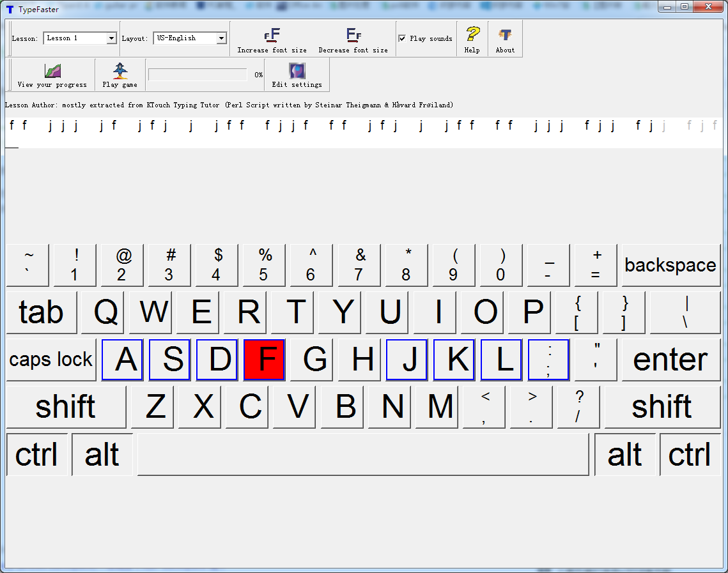Image resolution: width=728 pixels, height=573 pixels.
Task: Click the 0 right parenthesis key
Action: pyautogui.click(x=502, y=265)
